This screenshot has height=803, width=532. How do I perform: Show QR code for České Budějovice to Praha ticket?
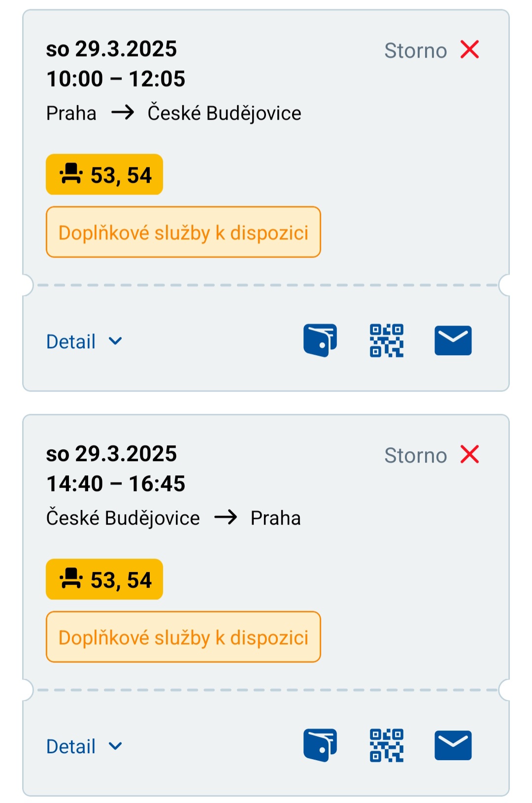point(387,745)
